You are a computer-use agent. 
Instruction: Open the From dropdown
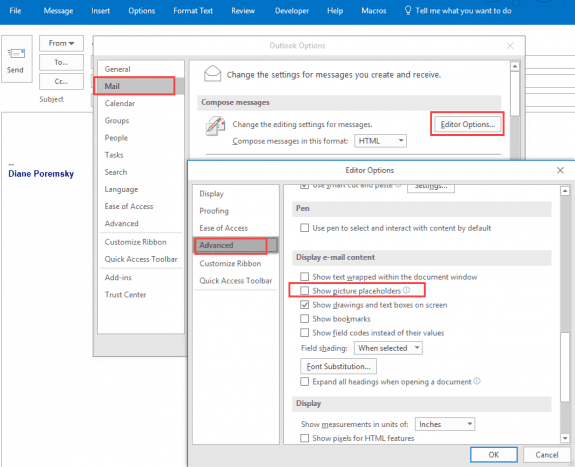(x=61, y=43)
